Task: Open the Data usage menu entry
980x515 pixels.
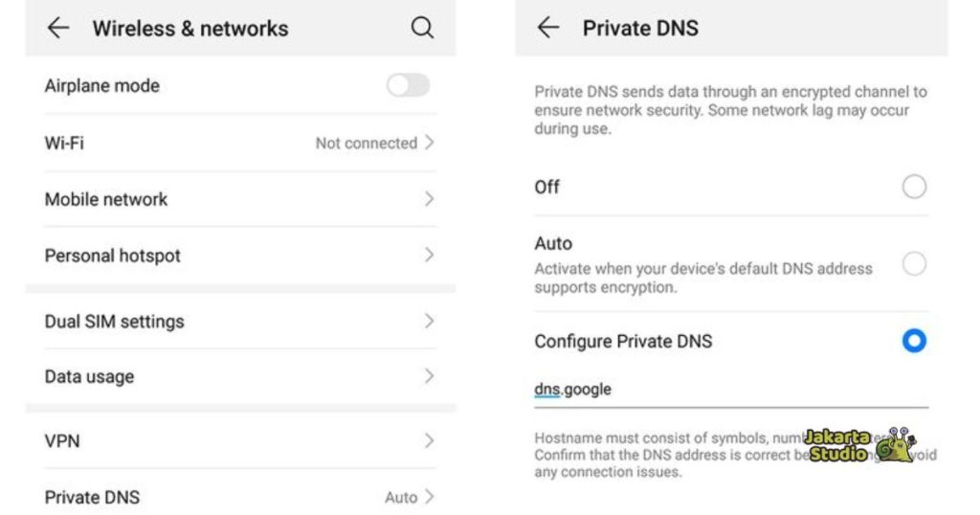Action: point(89,377)
